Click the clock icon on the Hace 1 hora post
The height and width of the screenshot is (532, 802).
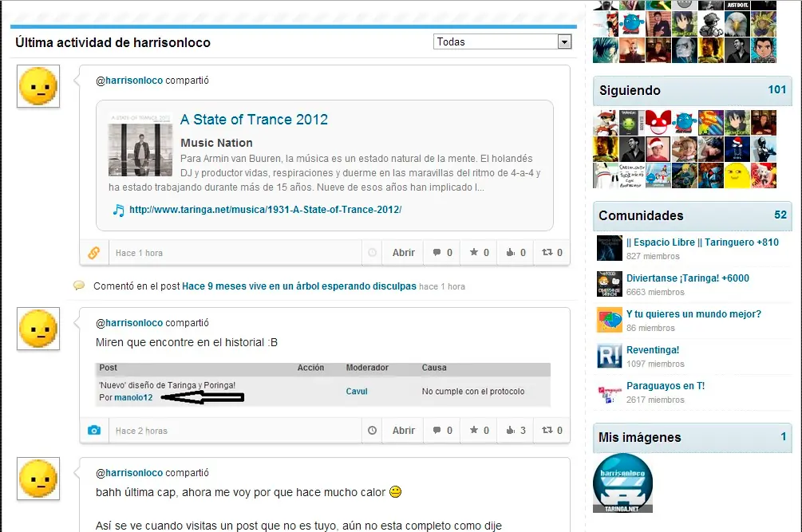tap(373, 253)
